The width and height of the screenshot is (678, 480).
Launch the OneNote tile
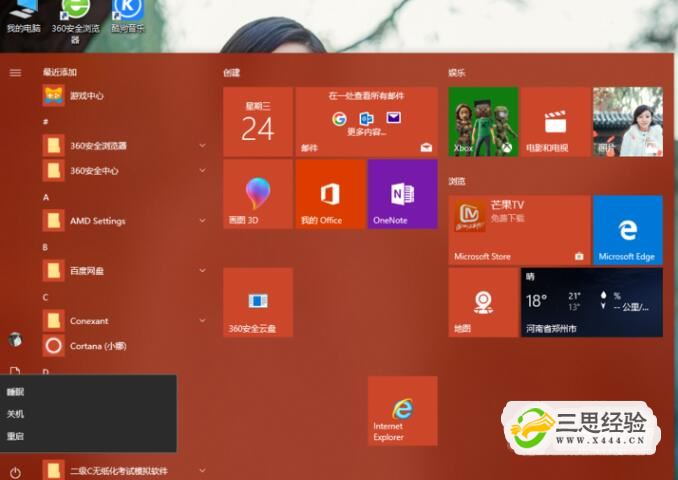tap(403, 194)
